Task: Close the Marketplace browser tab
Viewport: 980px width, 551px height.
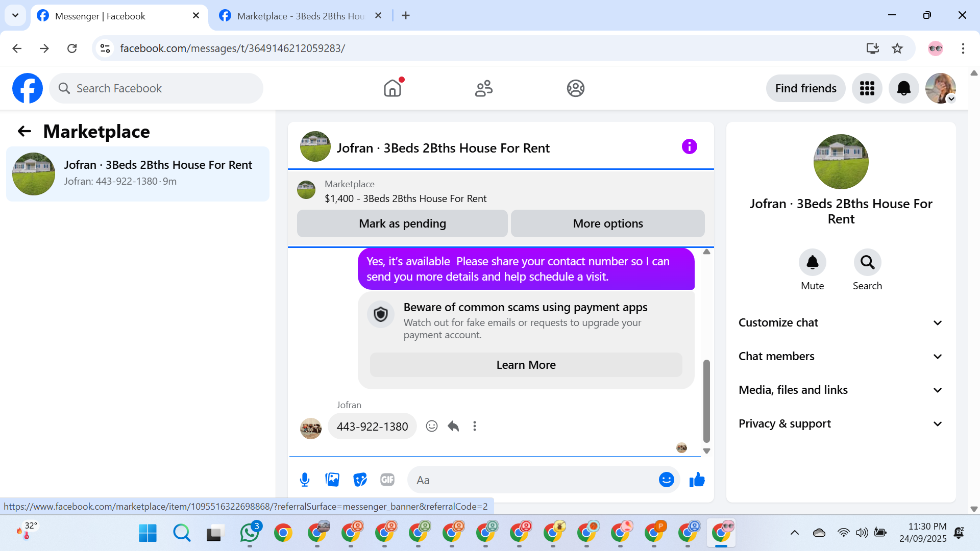Action: coord(378,16)
